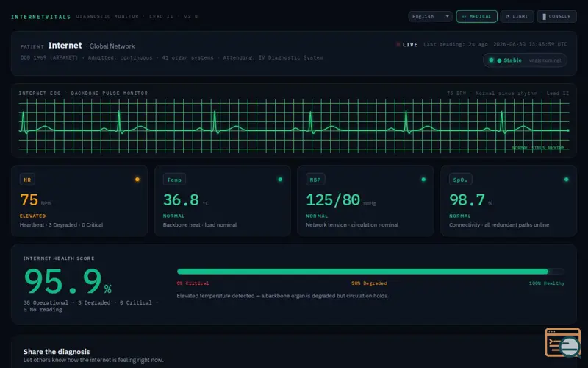Click the Share the diagnosis heading
Image resolution: width=588 pixels, height=368 pixels.
tap(57, 352)
